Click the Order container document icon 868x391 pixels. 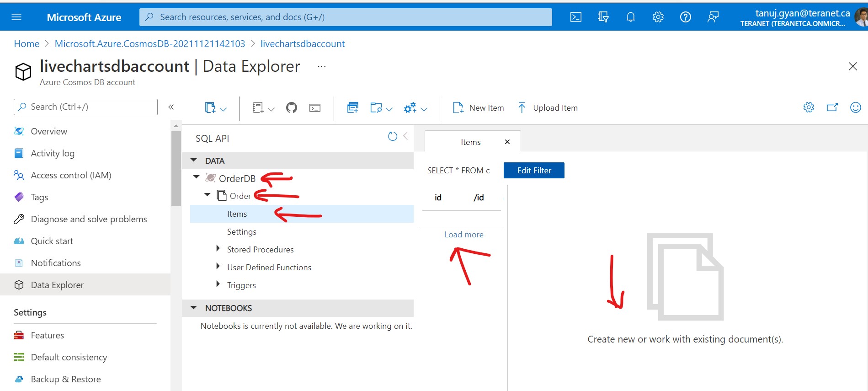tap(222, 195)
